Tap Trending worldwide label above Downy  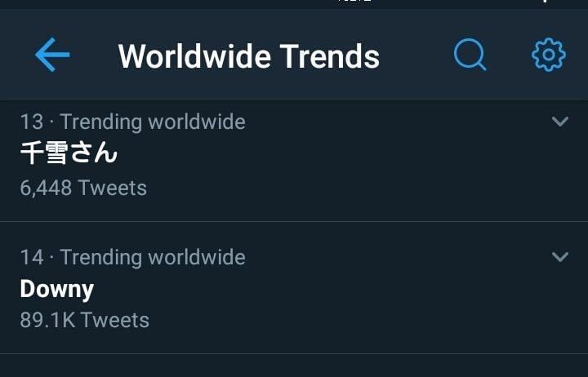pyautogui.click(x=153, y=257)
